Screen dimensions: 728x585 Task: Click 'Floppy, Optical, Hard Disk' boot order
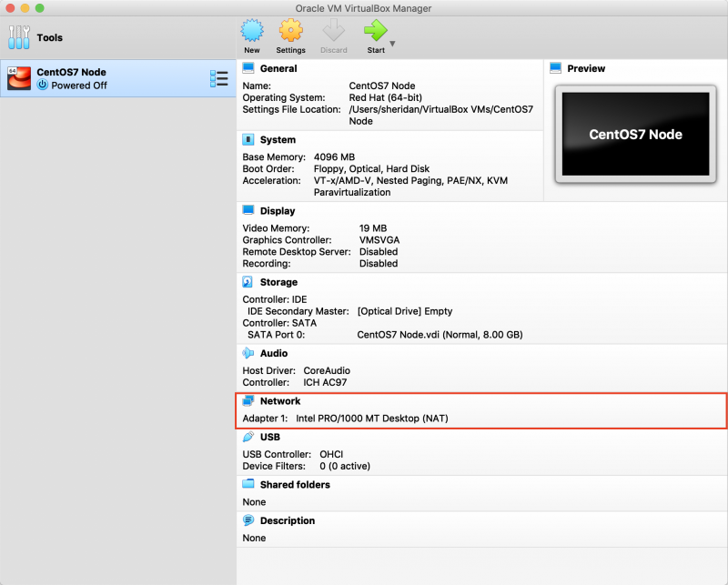pos(371,169)
